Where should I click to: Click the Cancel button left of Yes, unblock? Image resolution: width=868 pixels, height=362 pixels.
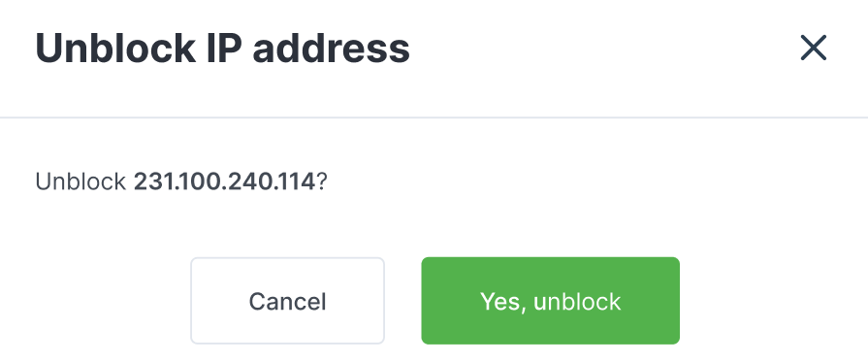pos(287,301)
